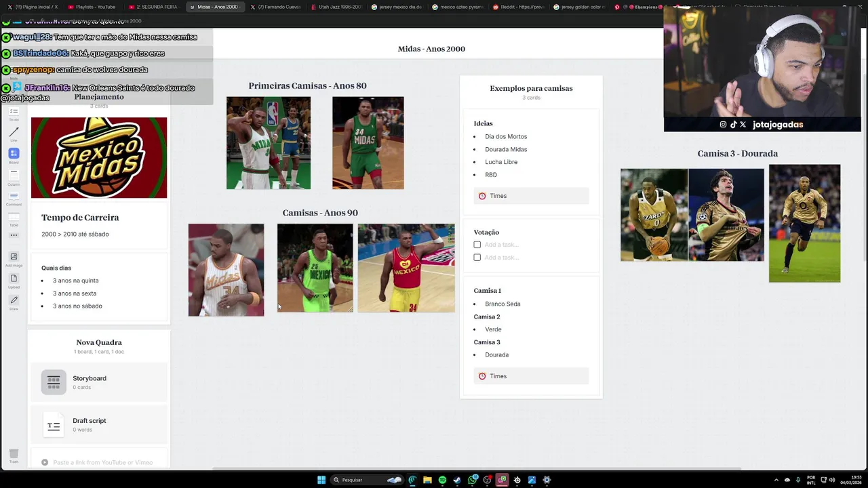Click the Exemplos para camisas column title

531,88
